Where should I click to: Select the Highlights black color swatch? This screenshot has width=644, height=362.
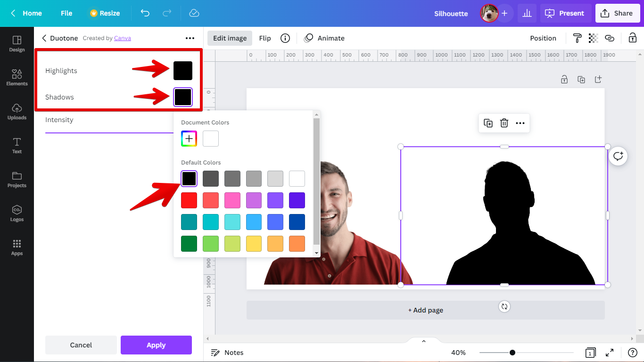coord(183,71)
